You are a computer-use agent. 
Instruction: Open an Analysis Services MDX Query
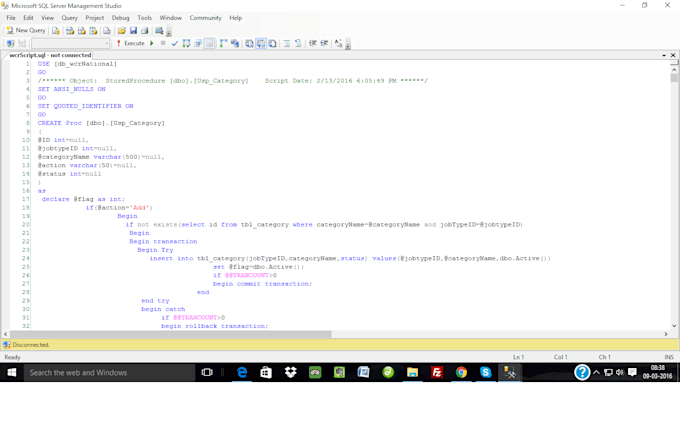70,30
